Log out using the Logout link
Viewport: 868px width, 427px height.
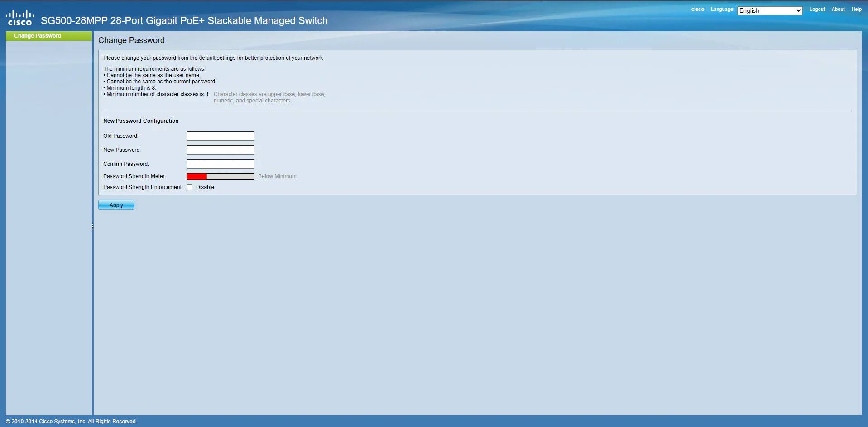point(817,9)
